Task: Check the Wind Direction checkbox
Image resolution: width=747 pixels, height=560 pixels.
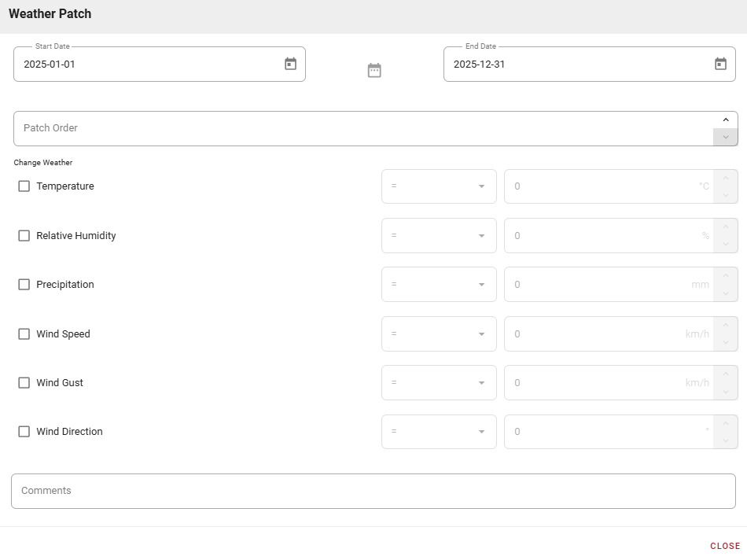Action: tap(24, 432)
